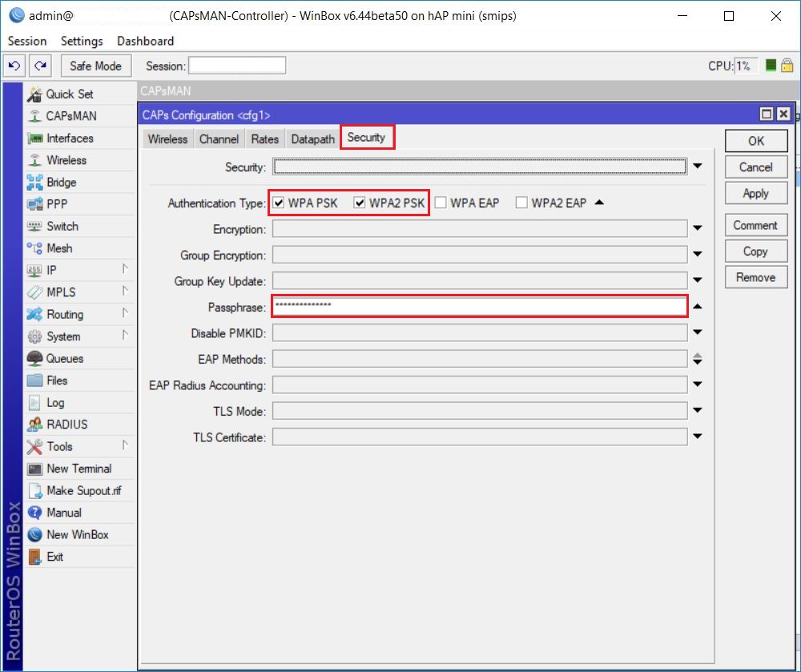Switch to the Rates tab
This screenshot has height=672, width=801.
coord(265,139)
